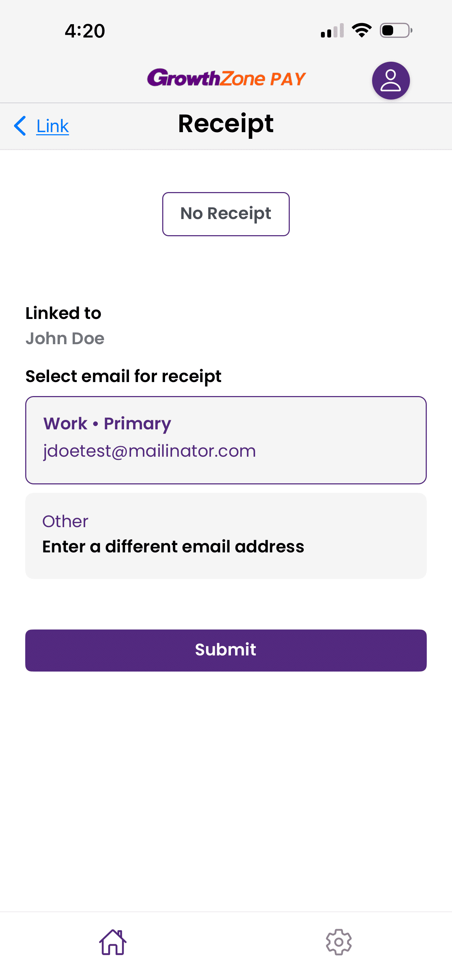Tap the cellular signal bars icon
This screenshot has width=452, height=980.
tap(332, 31)
